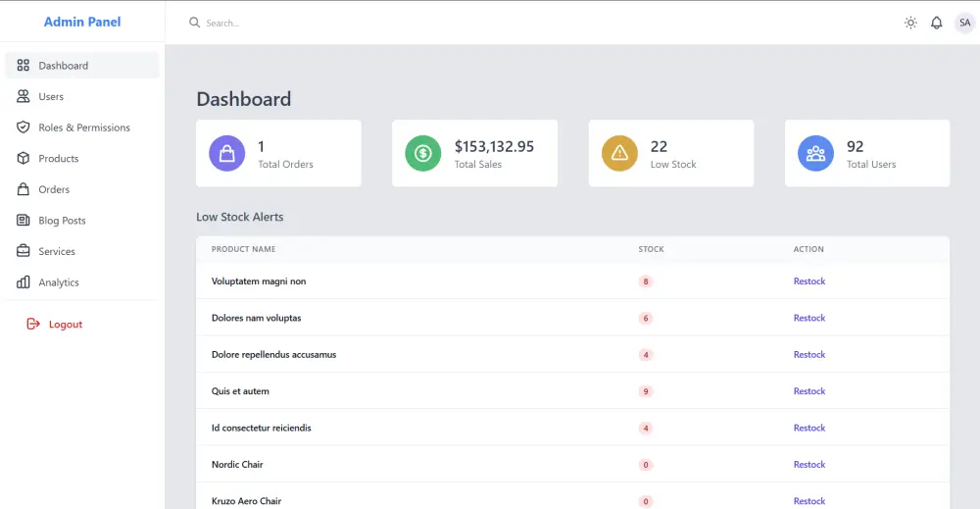Click the briefcase icon beside Services
Viewport: 980px width, 509px height.
(24, 251)
